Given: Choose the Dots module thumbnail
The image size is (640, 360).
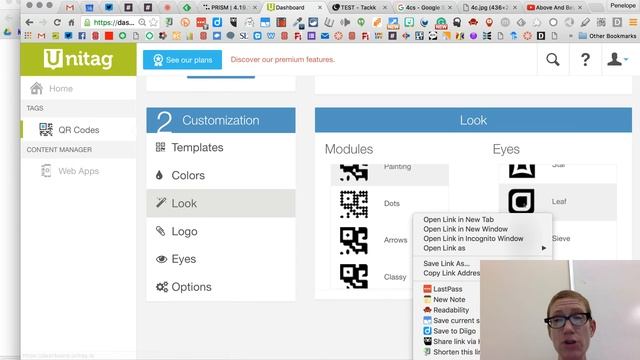Looking at the screenshot, I should pos(354,204).
